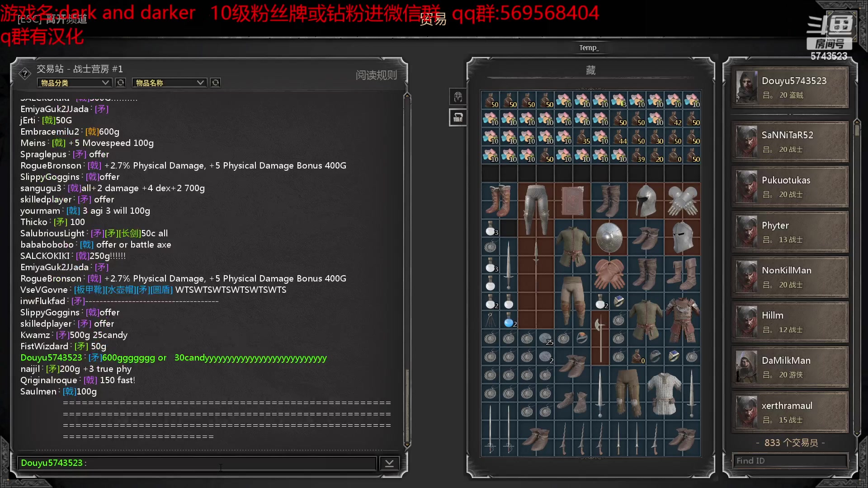Viewport: 868px width, 488px height.
Task: Click the [ESC] 离开频道 leave channel button
Action: pos(52,19)
